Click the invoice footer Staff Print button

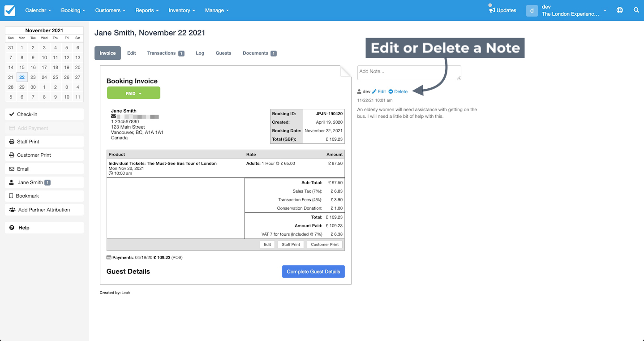pyautogui.click(x=291, y=245)
